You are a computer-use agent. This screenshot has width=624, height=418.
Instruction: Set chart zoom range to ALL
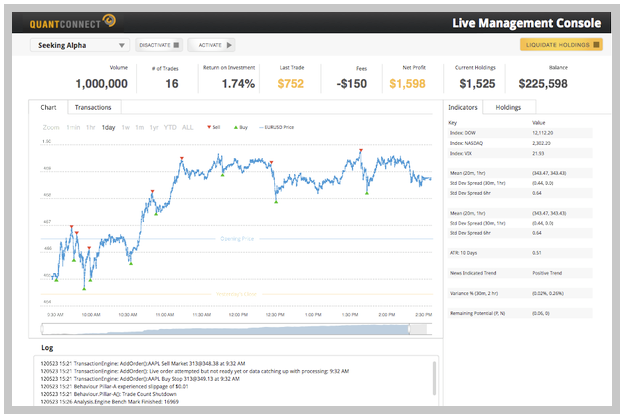[188, 128]
